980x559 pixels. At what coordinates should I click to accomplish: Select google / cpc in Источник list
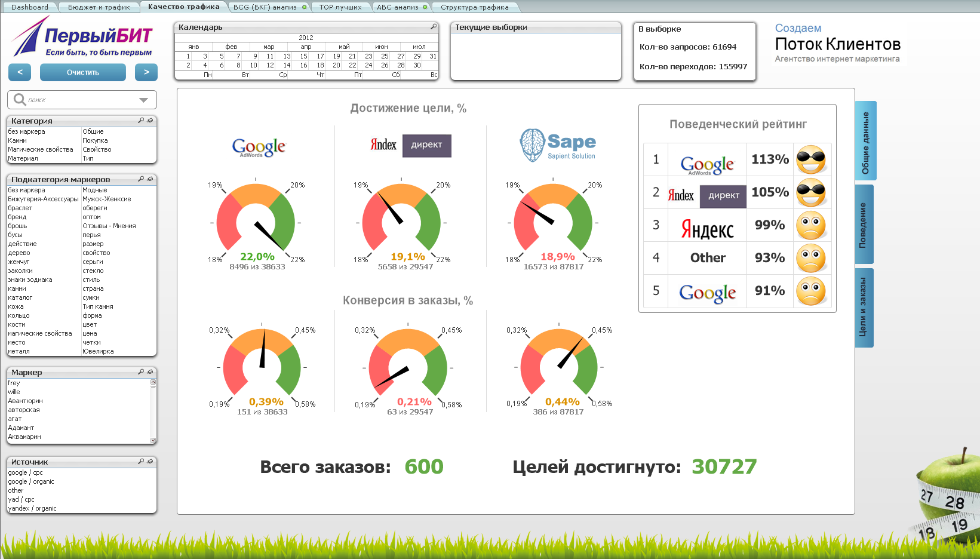[x=82, y=472]
